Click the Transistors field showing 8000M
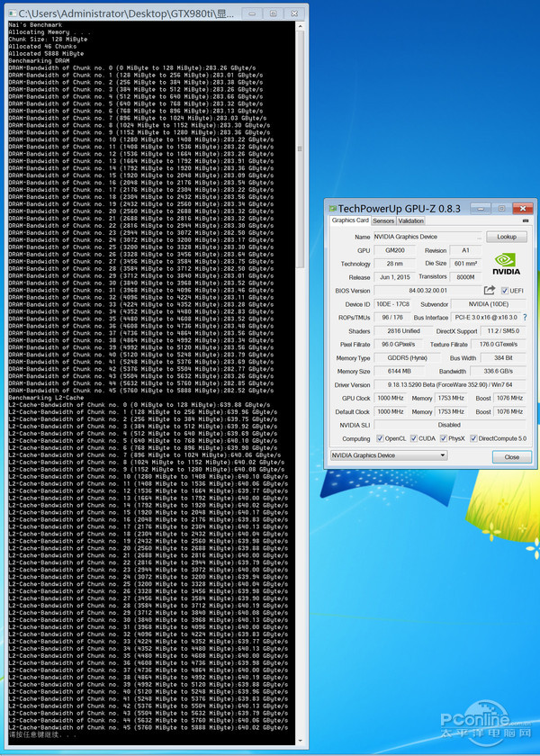540x756 pixels. point(465,277)
